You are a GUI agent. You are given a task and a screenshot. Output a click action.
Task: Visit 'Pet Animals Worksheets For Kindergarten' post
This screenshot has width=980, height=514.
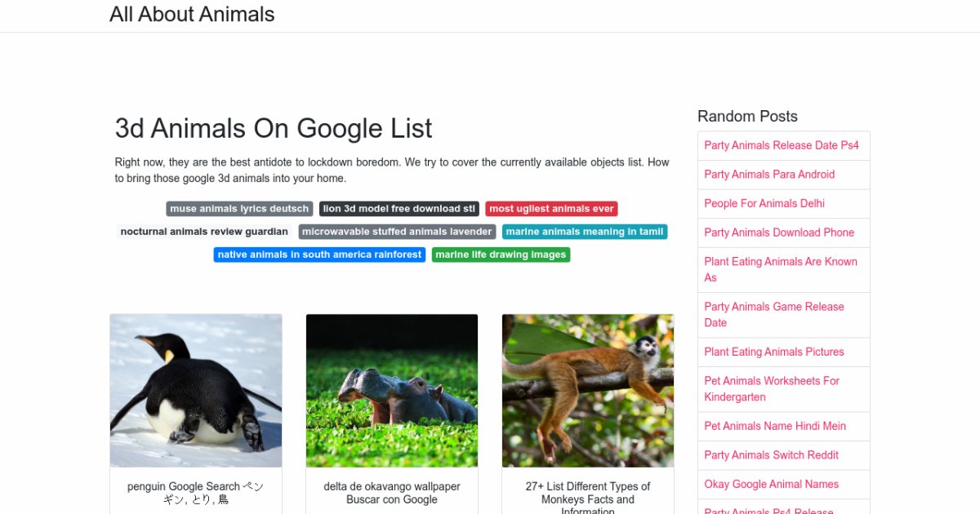772,388
